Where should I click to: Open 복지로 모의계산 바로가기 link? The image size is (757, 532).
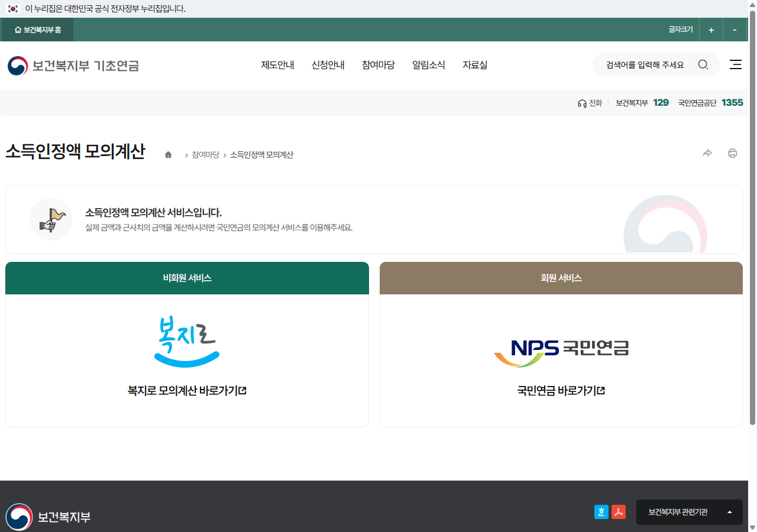(x=187, y=391)
